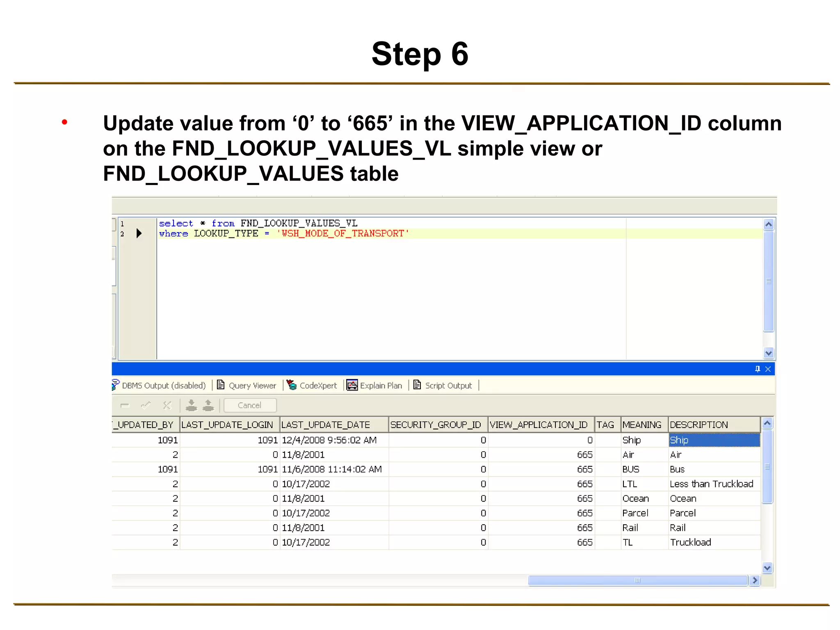The image size is (840, 630).
Task: Click the Truckload description cell
Action: pos(714,542)
